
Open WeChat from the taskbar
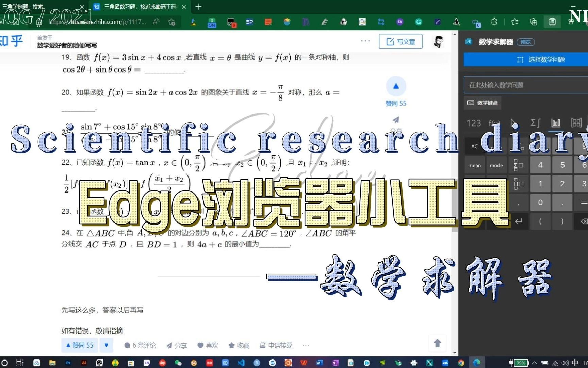pyautogui.click(x=178, y=363)
